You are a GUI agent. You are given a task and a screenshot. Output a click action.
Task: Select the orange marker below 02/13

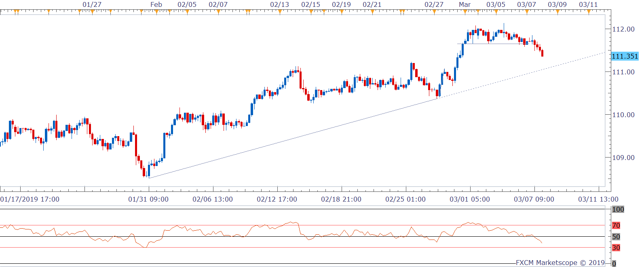click(x=280, y=11)
